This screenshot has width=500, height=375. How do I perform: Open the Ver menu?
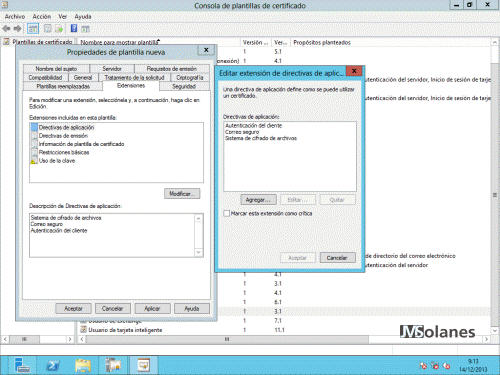pyautogui.click(x=62, y=16)
